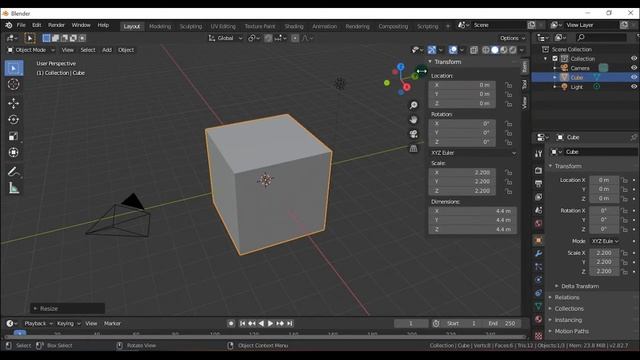Open the sidebar View tab

point(524,102)
